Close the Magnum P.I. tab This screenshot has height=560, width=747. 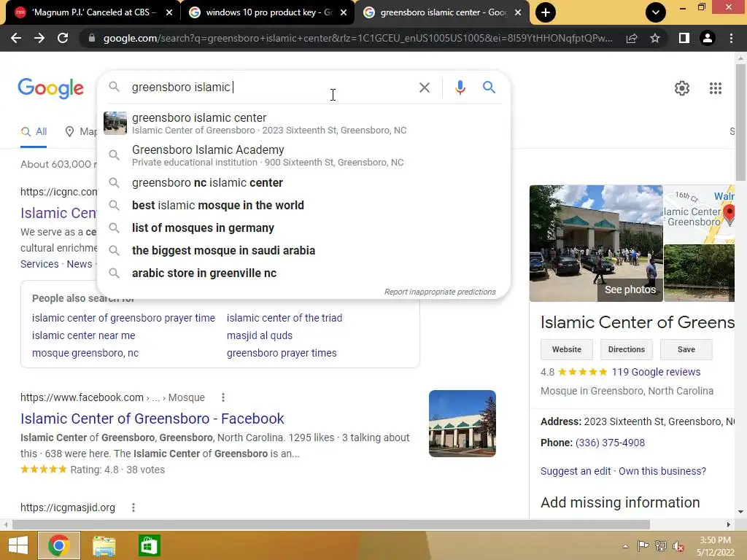point(169,12)
